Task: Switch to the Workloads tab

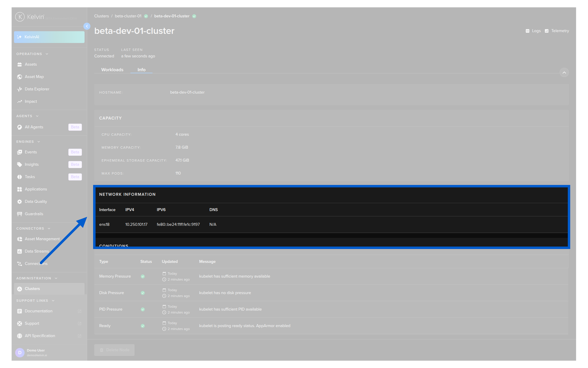Action: click(x=112, y=70)
